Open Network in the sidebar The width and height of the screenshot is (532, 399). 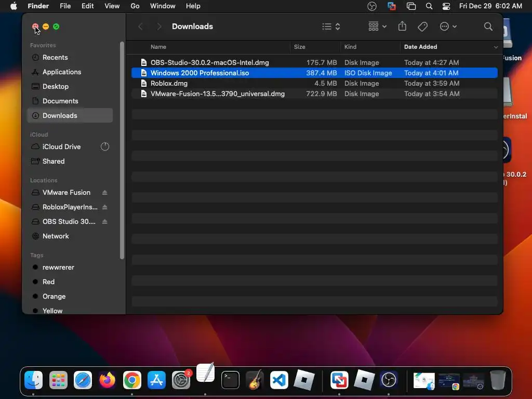click(70, 236)
